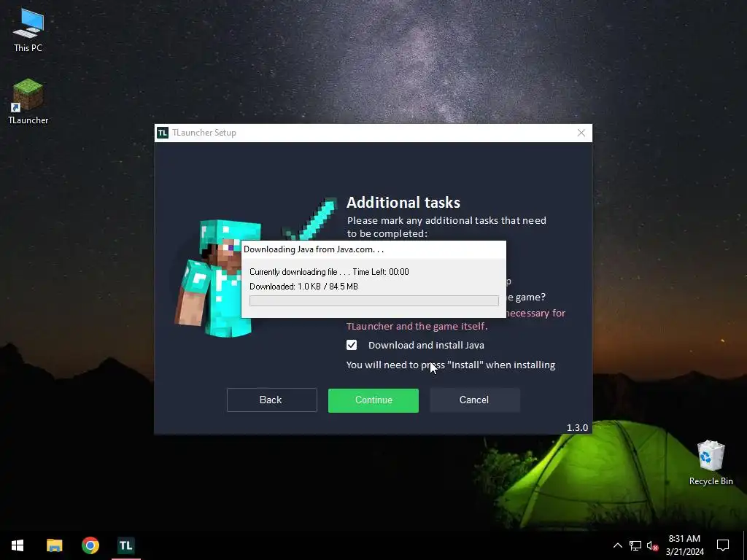Show hidden system tray icons
747x560 pixels.
617,545
